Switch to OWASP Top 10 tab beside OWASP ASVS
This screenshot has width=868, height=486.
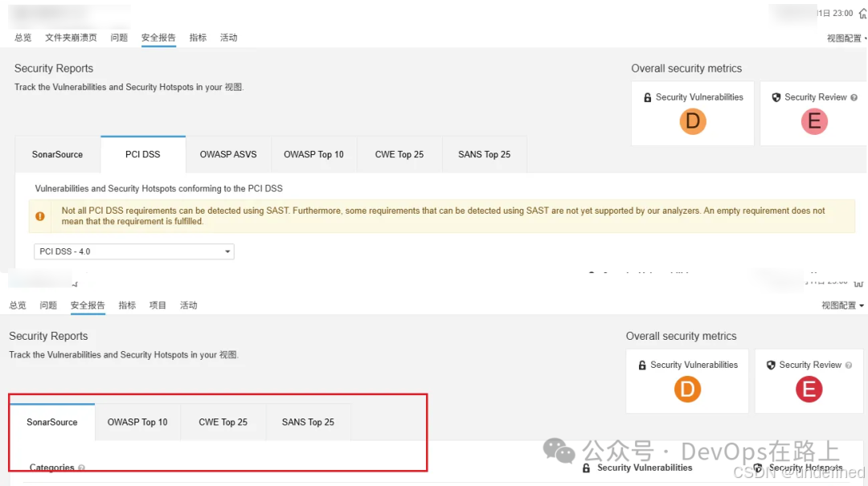[314, 154]
